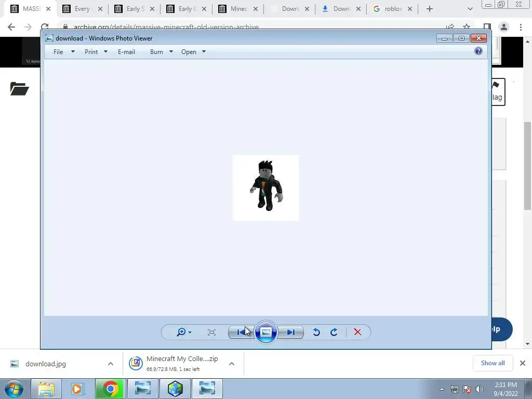The height and width of the screenshot is (399, 532).
Task: Open Chrome three-dot menu
Action: click(x=521, y=27)
